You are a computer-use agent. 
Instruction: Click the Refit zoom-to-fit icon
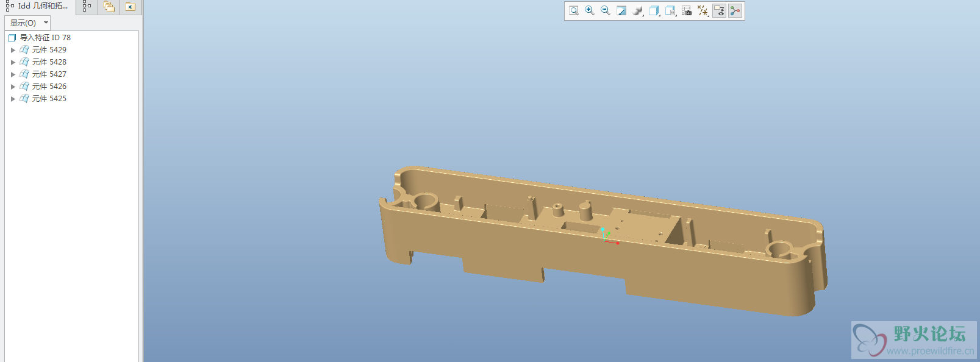tap(574, 11)
